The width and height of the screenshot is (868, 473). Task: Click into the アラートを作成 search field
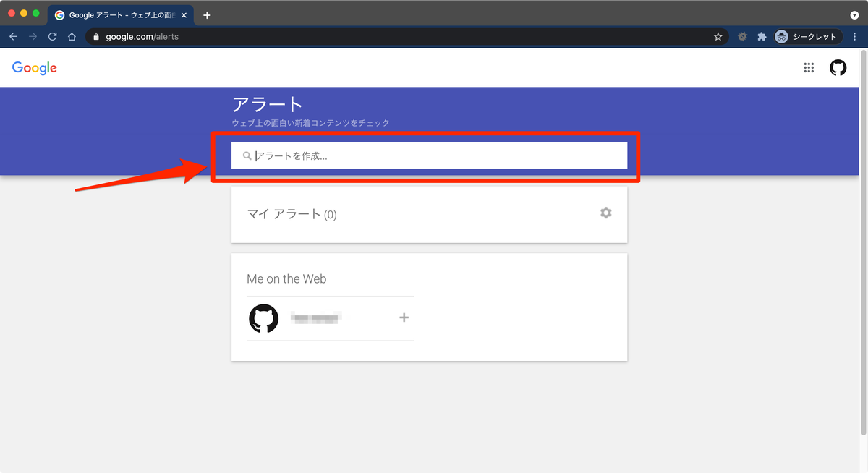pos(429,155)
